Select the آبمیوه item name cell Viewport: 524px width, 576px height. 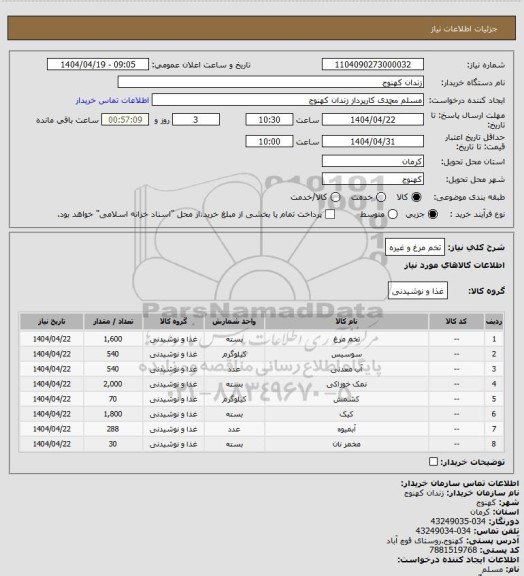pos(346,429)
